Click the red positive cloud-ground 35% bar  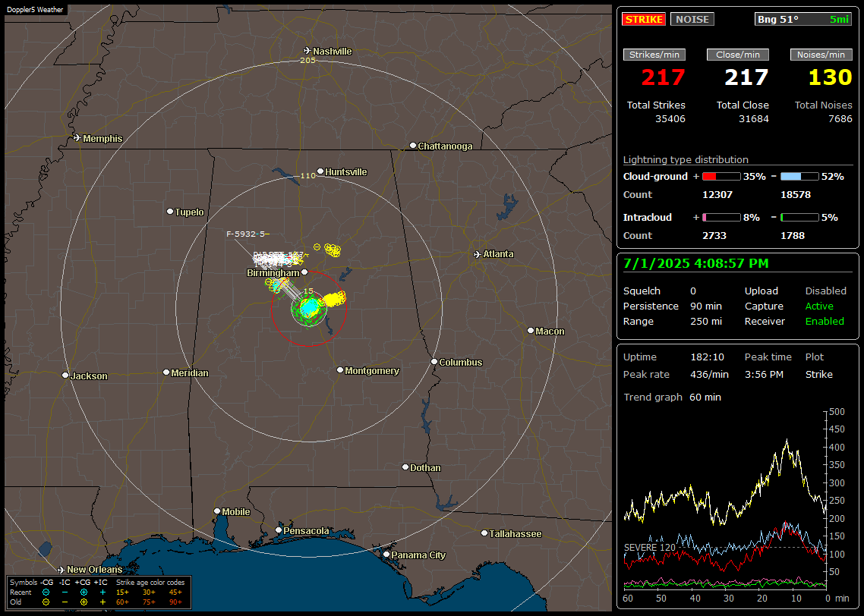721,177
